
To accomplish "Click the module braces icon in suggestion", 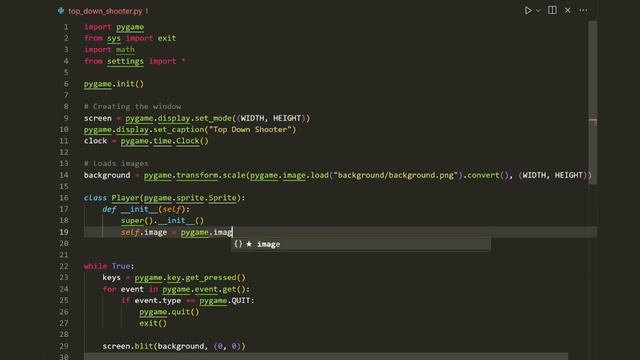I will [x=238, y=244].
